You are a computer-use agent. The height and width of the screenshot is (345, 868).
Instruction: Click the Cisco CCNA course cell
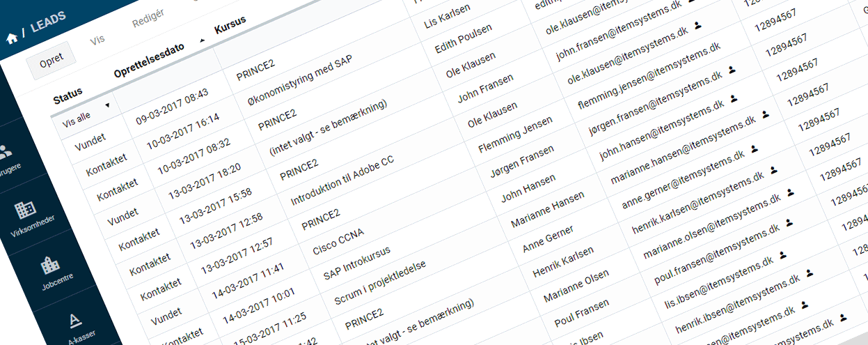tap(338, 241)
